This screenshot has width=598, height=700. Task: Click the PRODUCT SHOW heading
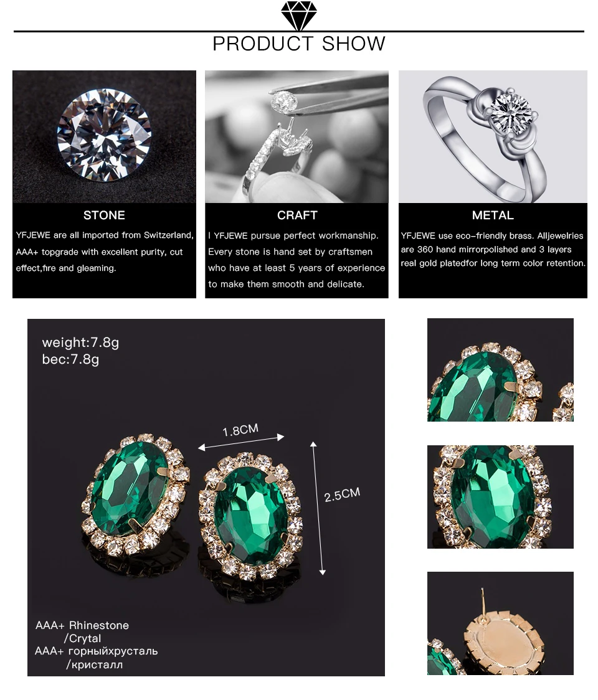(299, 44)
